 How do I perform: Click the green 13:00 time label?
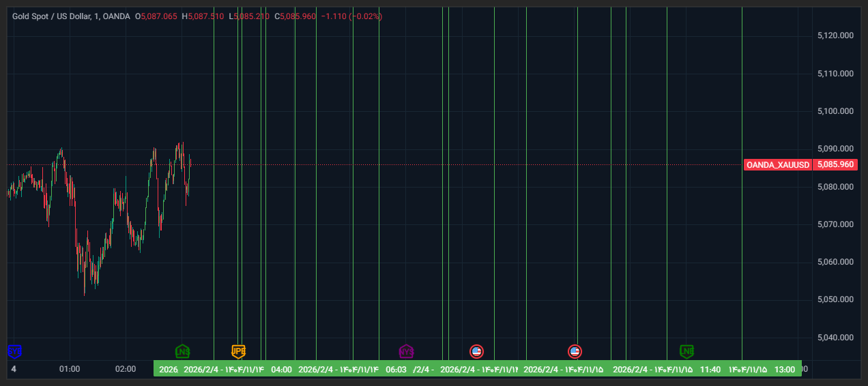click(x=785, y=370)
